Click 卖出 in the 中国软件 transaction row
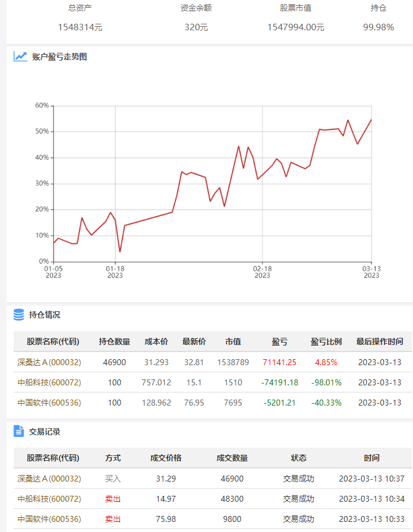Screen dimensions: 413x532 pyautogui.click(x=113, y=519)
